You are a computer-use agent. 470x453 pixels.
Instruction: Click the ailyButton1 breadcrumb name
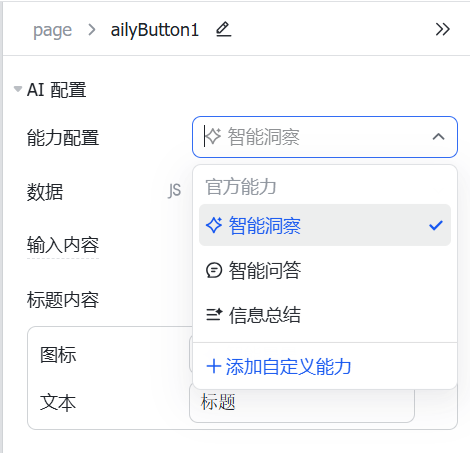tap(155, 30)
